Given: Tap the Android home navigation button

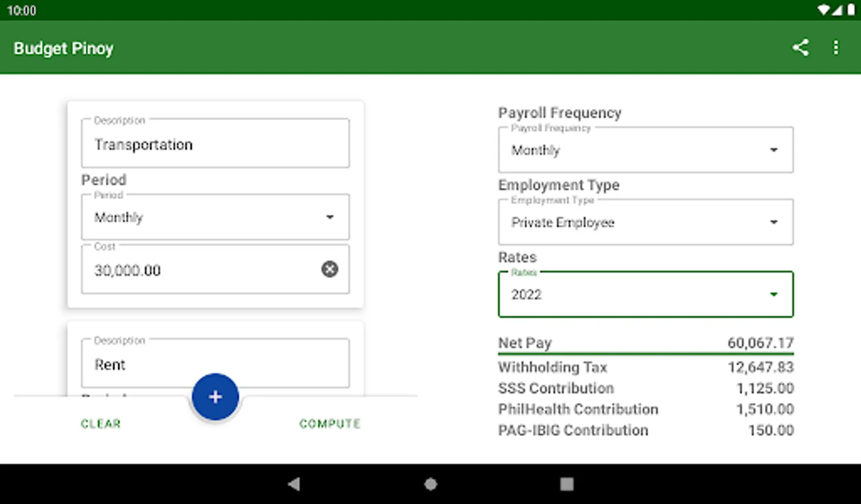Looking at the screenshot, I should click(430, 484).
